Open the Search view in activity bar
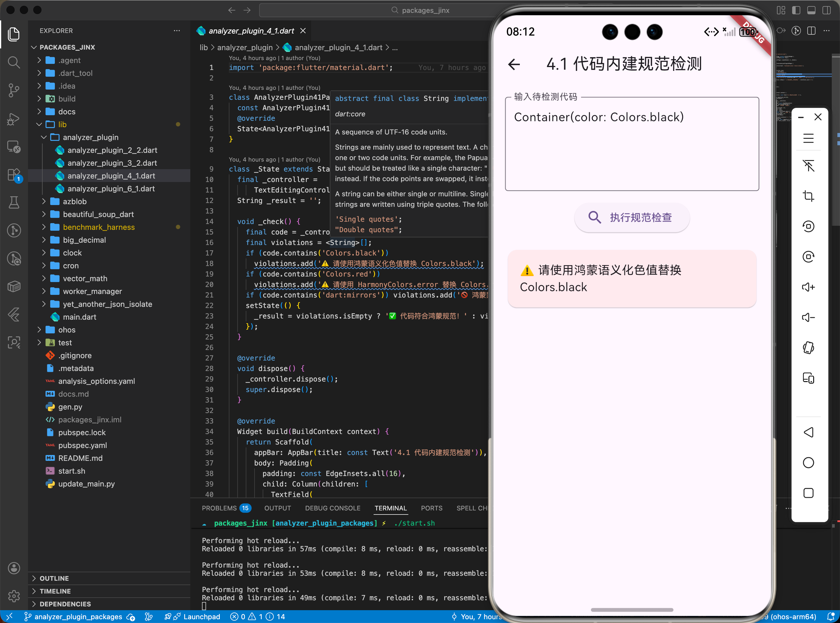The image size is (840, 623). pos(14,62)
